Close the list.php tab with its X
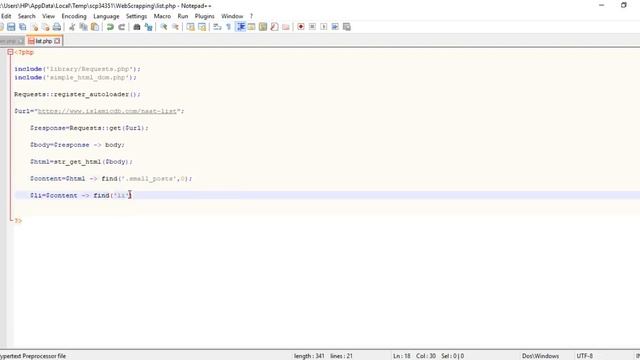The width and height of the screenshot is (640, 360). click(x=57, y=41)
